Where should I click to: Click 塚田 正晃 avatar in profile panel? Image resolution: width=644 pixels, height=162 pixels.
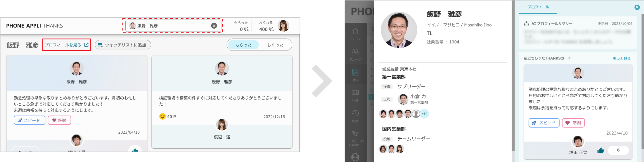[x=578, y=142]
